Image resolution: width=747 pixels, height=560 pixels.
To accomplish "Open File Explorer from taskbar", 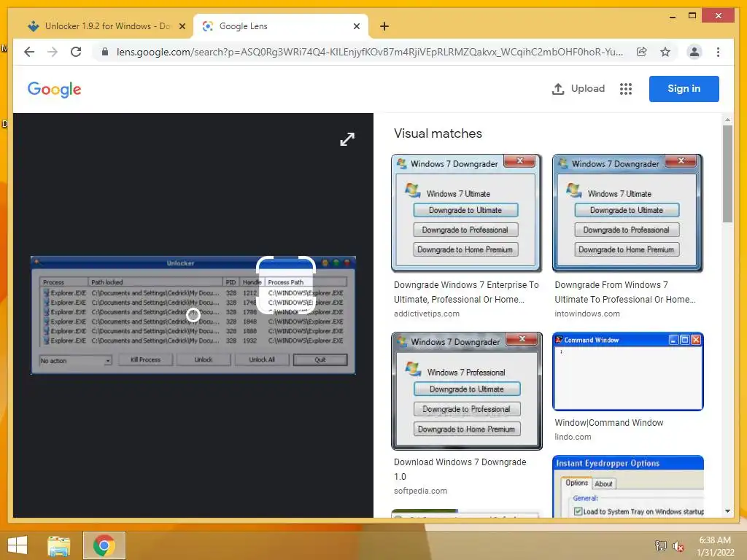I will [x=59, y=545].
